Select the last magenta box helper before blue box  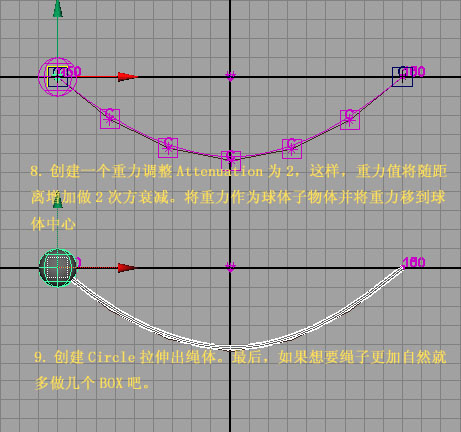(x=350, y=120)
